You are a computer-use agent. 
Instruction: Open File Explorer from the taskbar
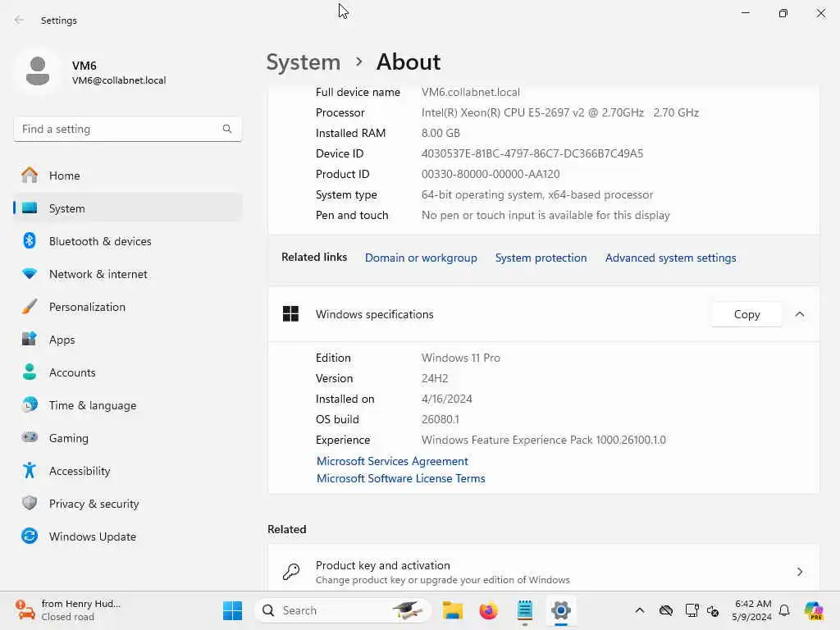pyautogui.click(x=453, y=610)
